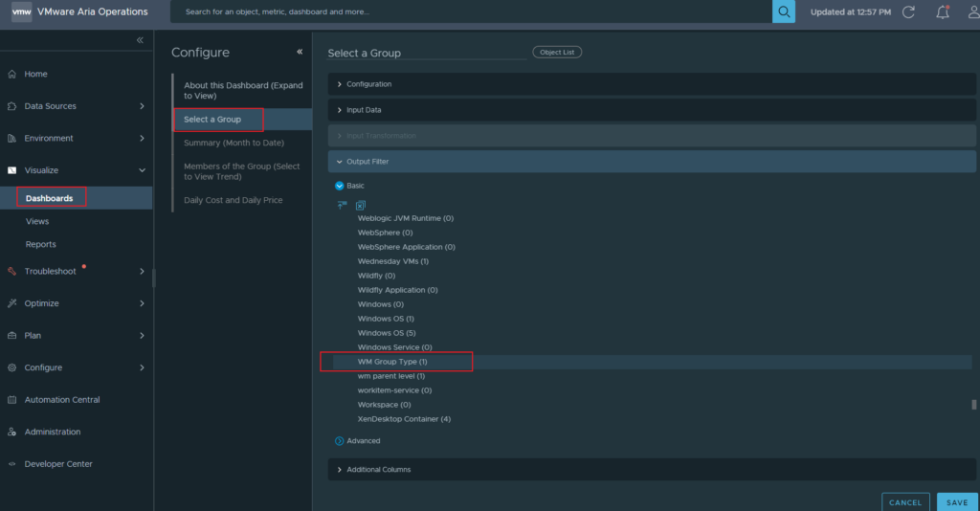980x511 pixels.
Task: Expand the Configure submenu arrow
Action: tap(142, 367)
